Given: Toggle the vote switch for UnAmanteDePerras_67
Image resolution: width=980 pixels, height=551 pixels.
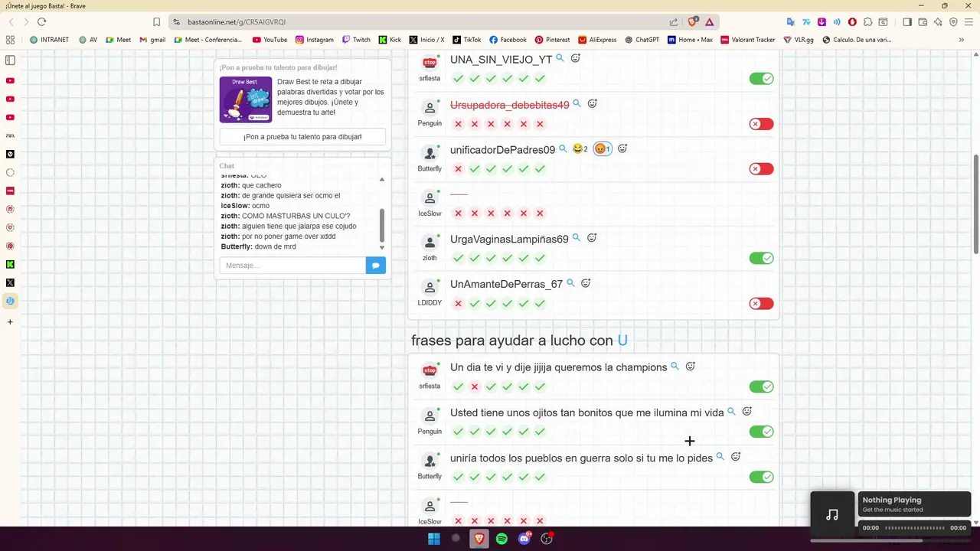Looking at the screenshot, I should pos(761,304).
